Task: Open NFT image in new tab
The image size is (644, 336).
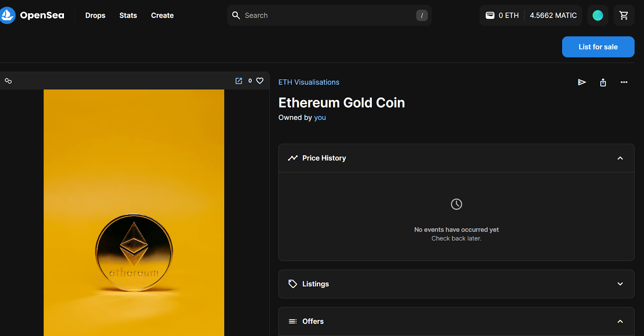Action: tap(239, 81)
